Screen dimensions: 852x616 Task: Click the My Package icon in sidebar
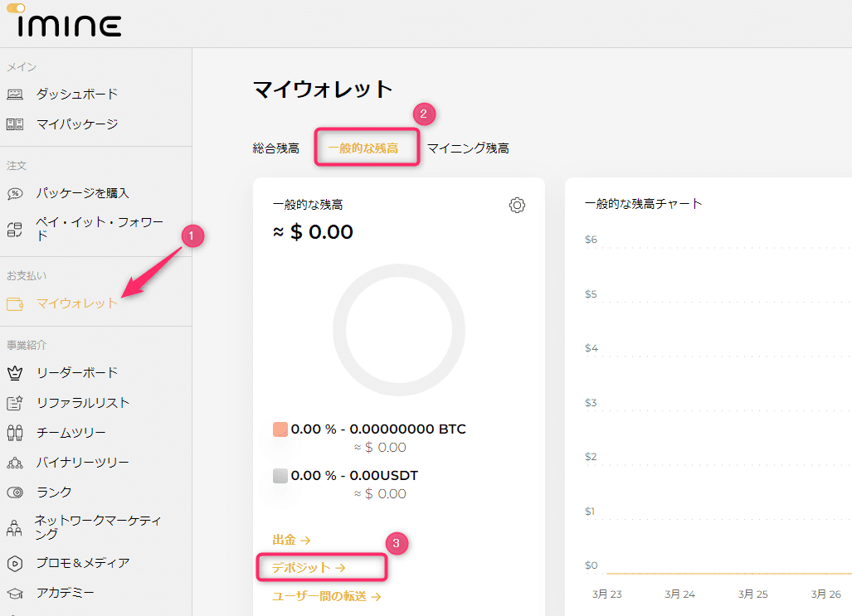tap(15, 124)
